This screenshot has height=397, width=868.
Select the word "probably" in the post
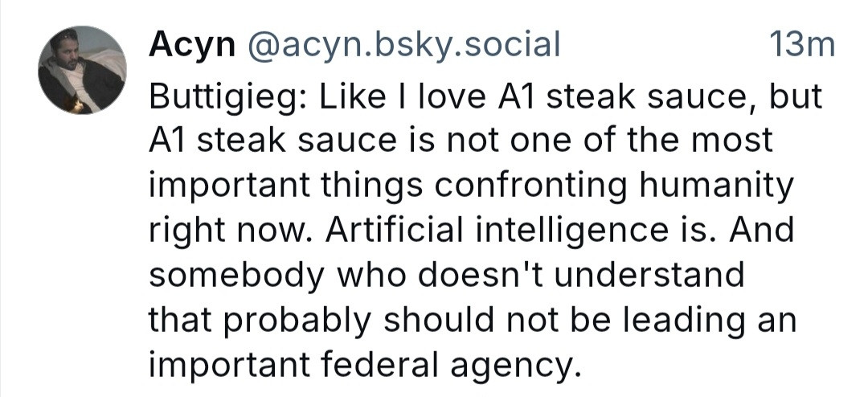coord(299,320)
